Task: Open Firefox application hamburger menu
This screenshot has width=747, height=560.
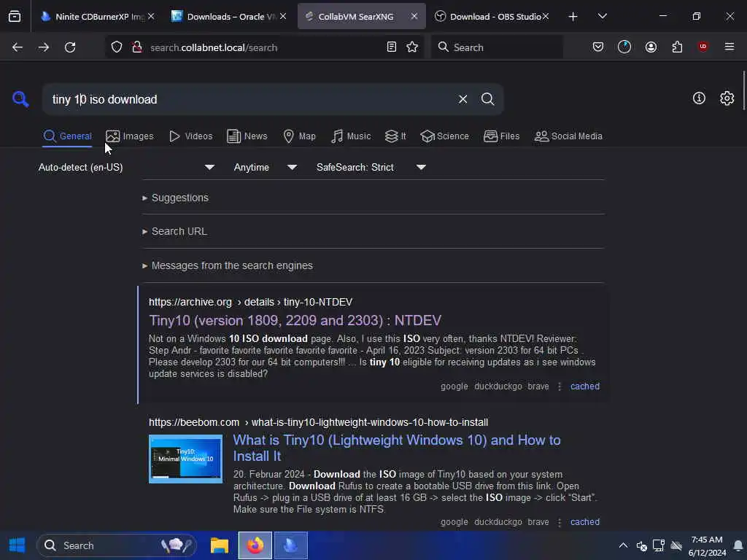Action: [x=729, y=47]
